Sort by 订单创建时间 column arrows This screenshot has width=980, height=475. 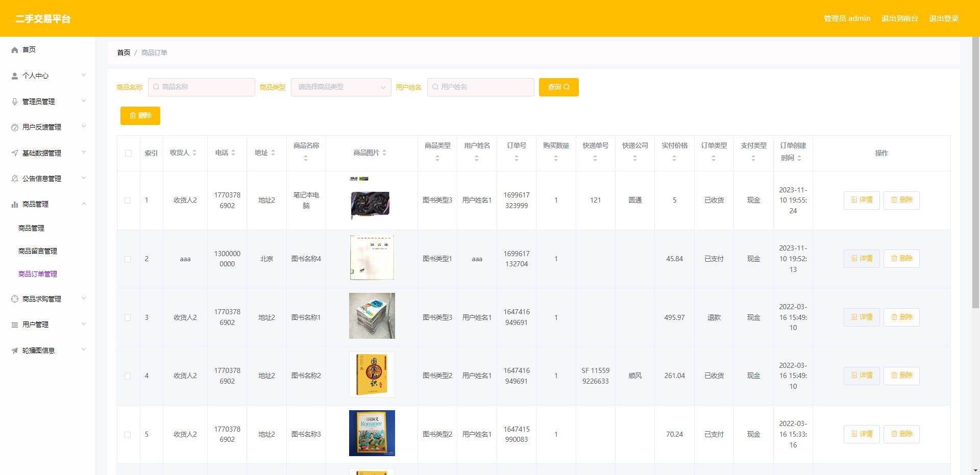tap(799, 158)
